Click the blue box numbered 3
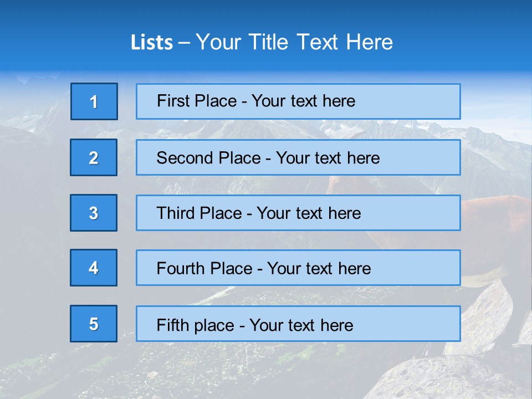The width and height of the screenshot is (532, 399). (94, 213)
